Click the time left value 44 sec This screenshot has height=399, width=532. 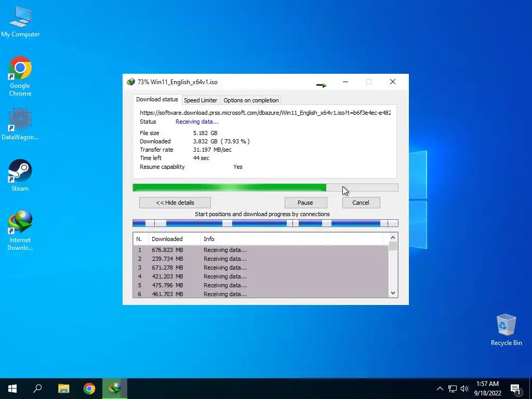click(201, 158)
